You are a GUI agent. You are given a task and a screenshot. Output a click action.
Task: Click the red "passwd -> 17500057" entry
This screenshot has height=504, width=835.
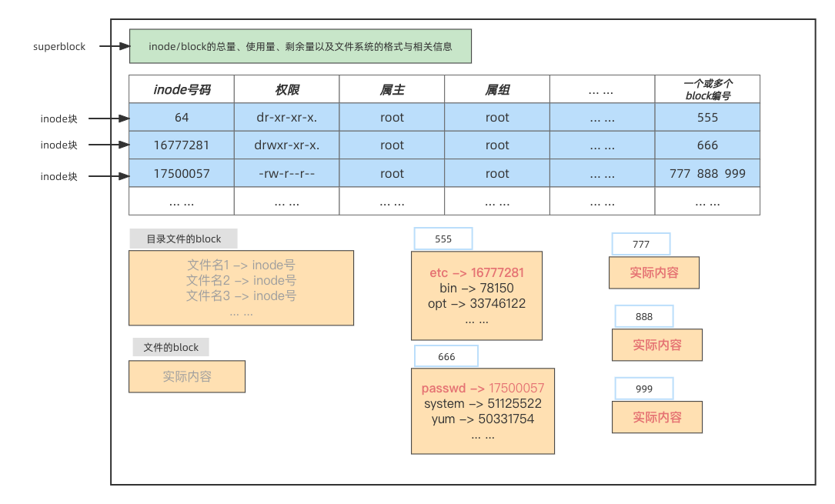coord(483,389)
